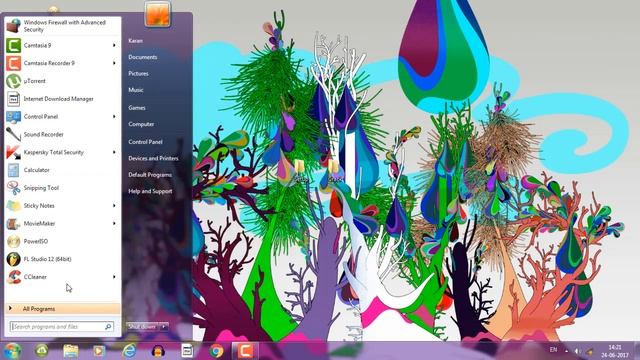Image resolution: width=640 pixels, height=360 pixels.
Task: Click the Internet Download Manager icon
Action: pyautogui.click(x=13, y=99)
